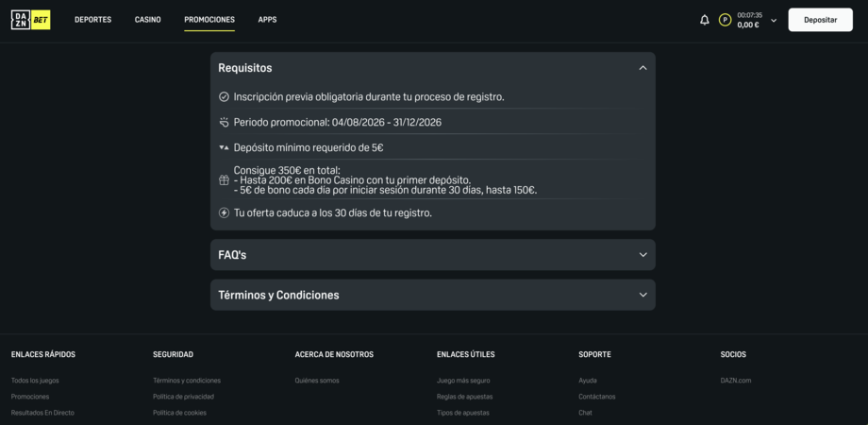This screenshot has height=425, width=868.
Task: Click ENLACES ÚTILES footer heading
Action: pos(465,354)
